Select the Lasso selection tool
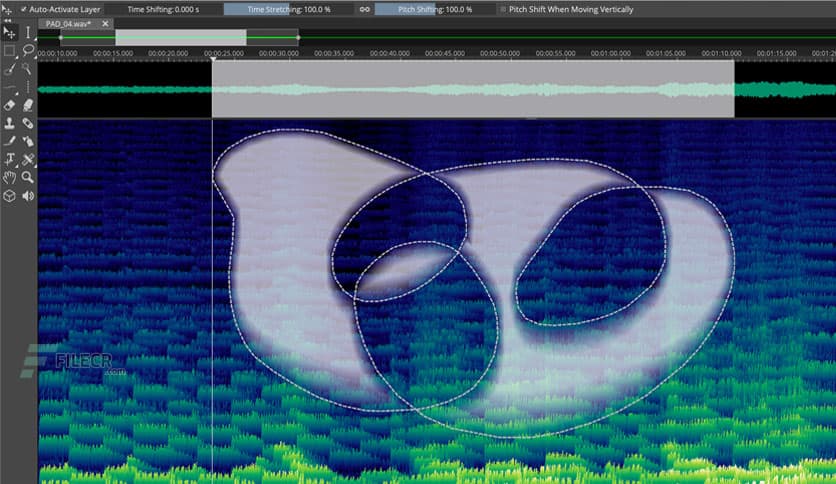The height and width of the screenshot is (484, 836). click(28, 51)
